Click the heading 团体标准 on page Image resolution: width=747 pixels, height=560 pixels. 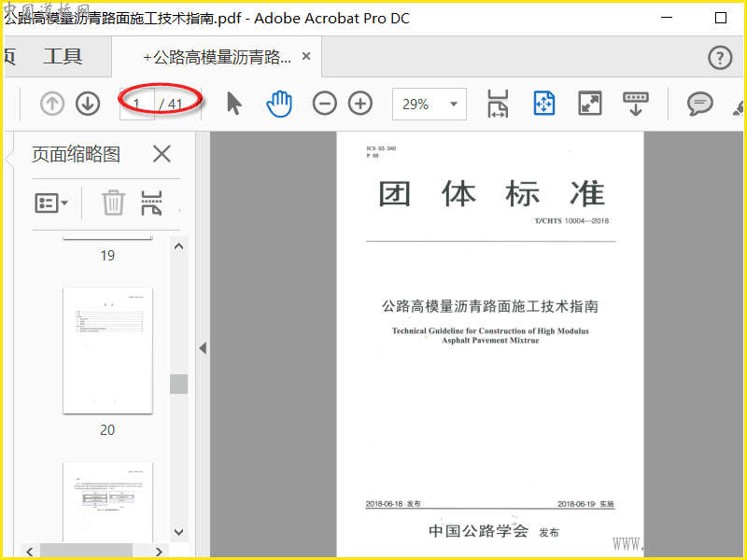492,193
